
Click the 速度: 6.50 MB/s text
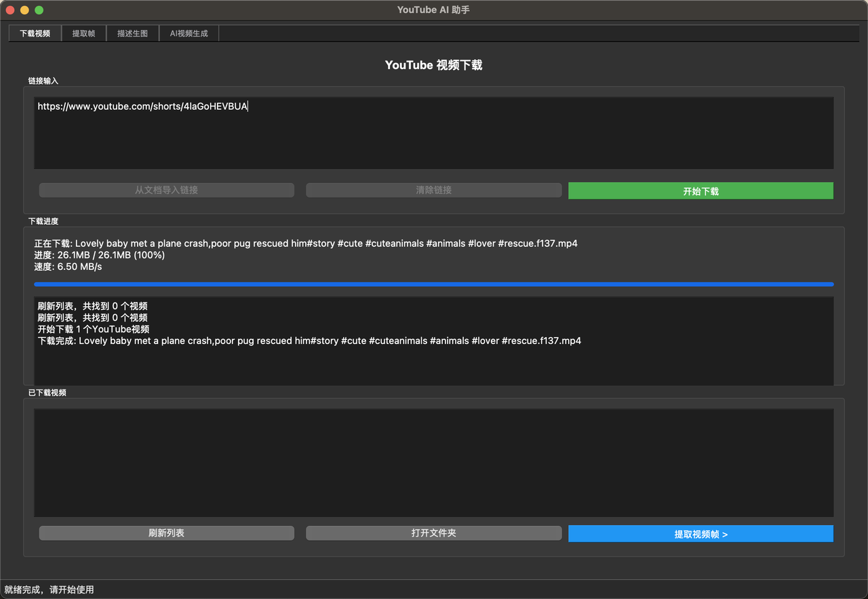coord(68,267)
